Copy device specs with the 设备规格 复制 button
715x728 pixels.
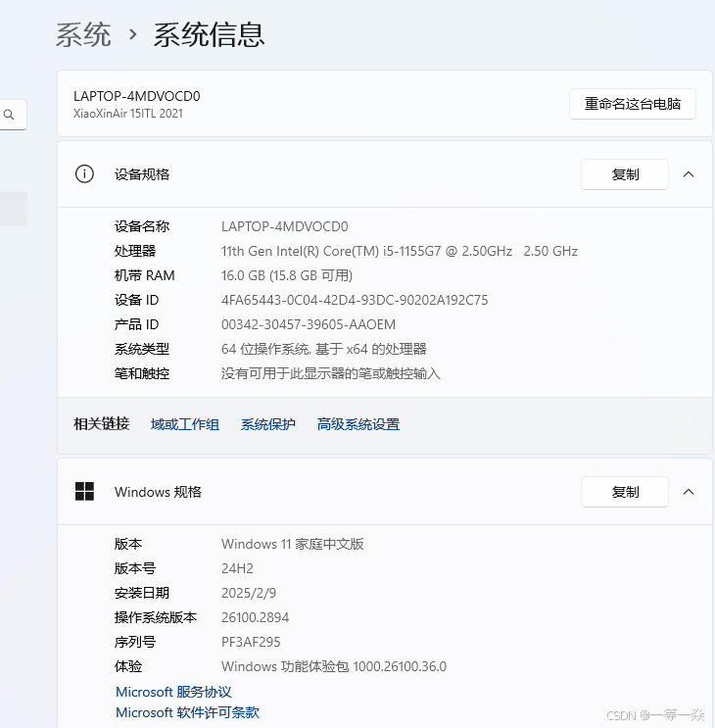click(625, 174)
